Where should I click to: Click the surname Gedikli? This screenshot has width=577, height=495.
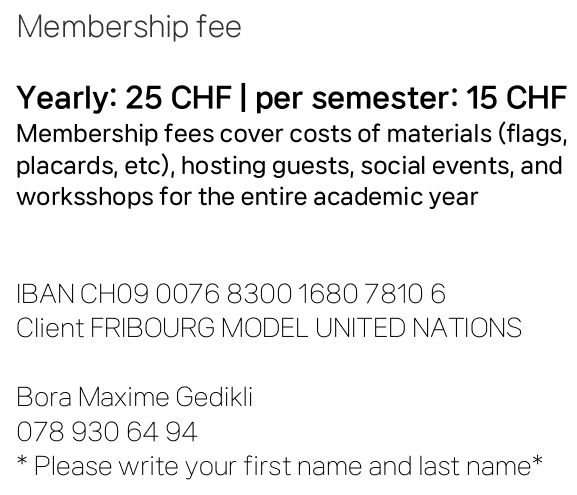coord(214,397)
